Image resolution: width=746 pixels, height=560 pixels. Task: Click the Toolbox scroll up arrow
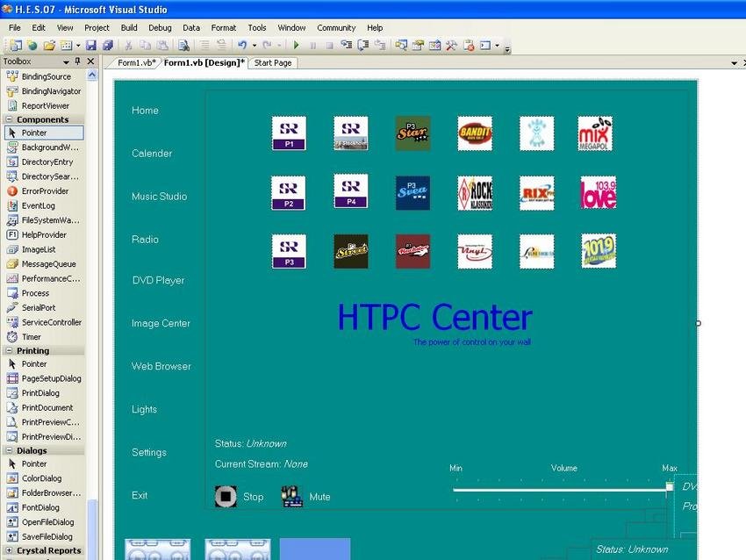tap(92, 75)
